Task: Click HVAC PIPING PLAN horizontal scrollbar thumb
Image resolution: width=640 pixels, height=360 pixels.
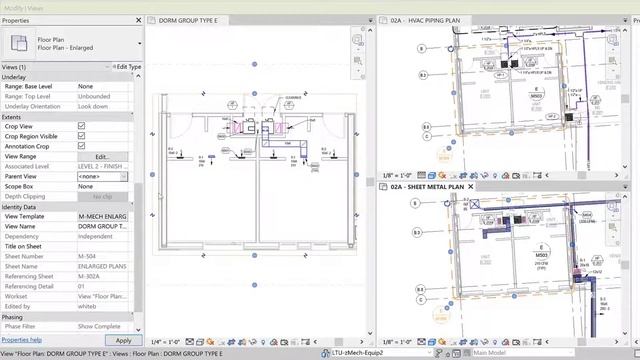Action: (582, 176)
